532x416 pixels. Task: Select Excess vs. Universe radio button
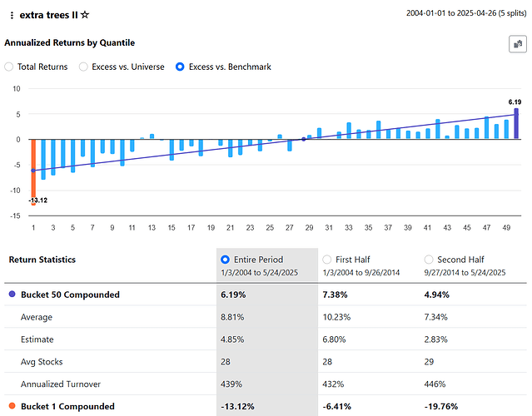click(x=83, y=67)
